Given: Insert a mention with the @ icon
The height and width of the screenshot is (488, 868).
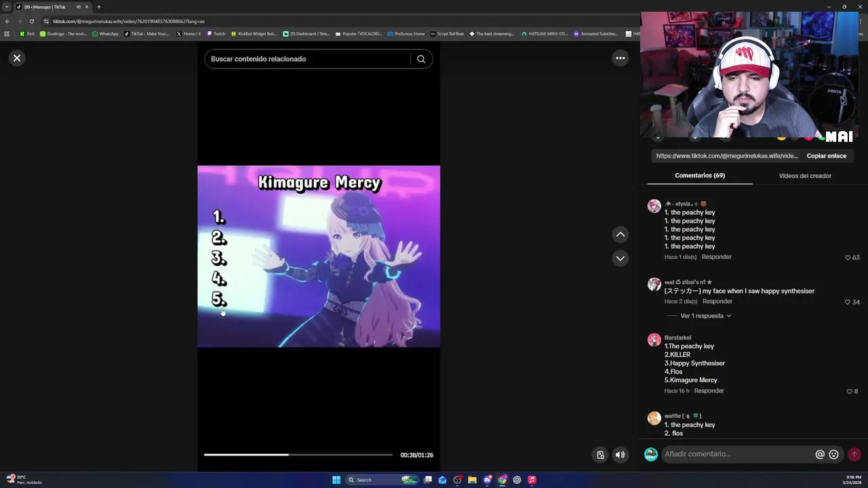Looking at the screenshot, I should 820,454.
